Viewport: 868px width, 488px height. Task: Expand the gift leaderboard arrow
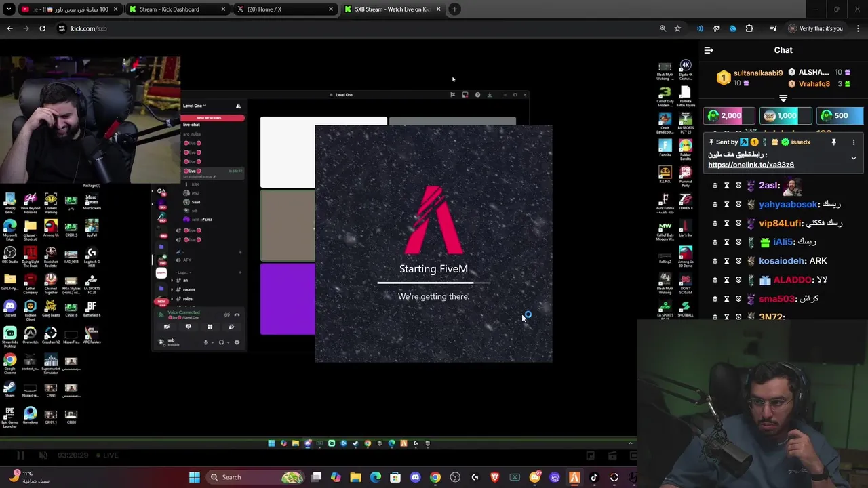(783, 98)
